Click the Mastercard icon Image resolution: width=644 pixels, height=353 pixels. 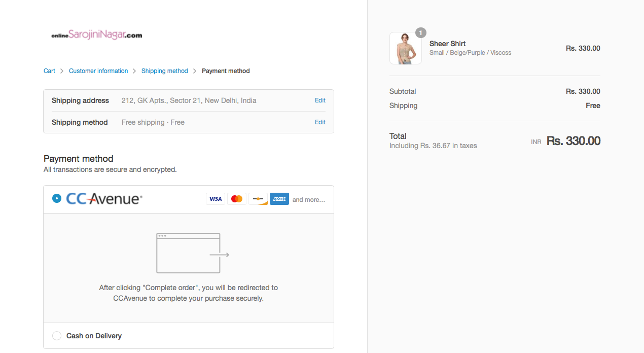[x=237, y=199]
